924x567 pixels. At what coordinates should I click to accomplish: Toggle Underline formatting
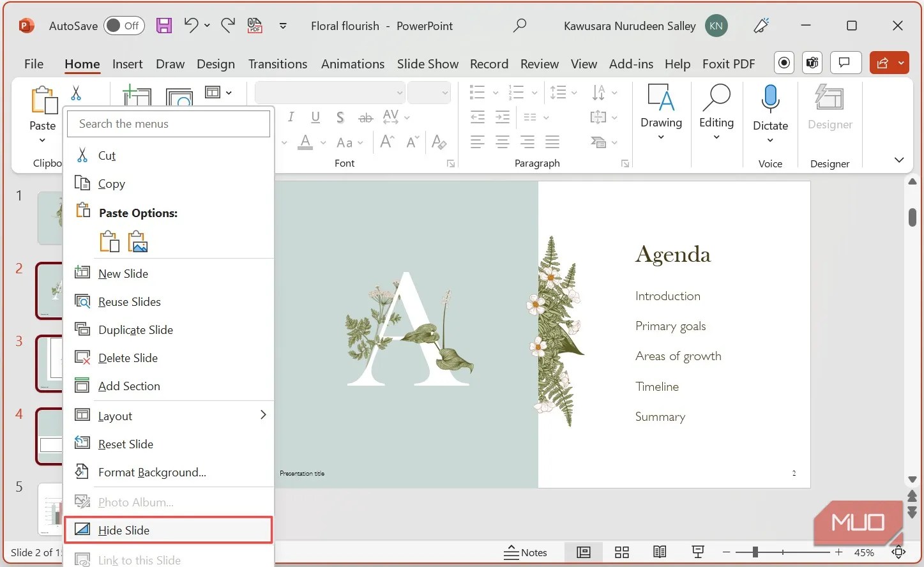coord(315,117)
